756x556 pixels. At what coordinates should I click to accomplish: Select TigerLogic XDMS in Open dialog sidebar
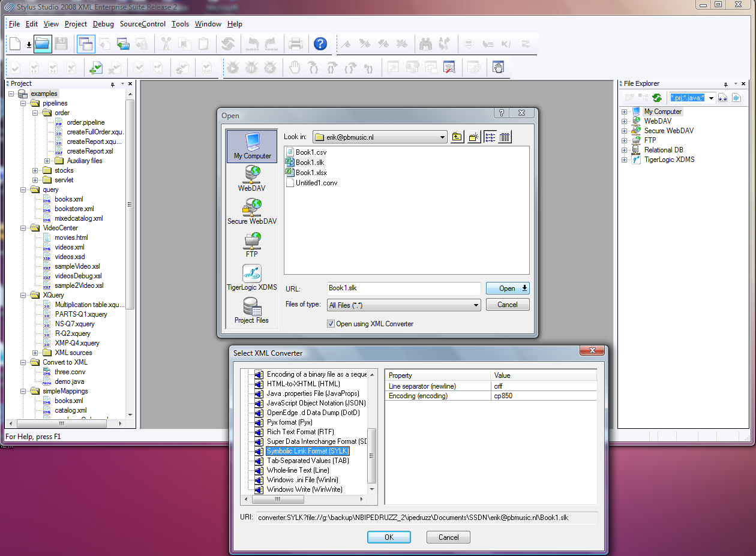tap(252, 278)
